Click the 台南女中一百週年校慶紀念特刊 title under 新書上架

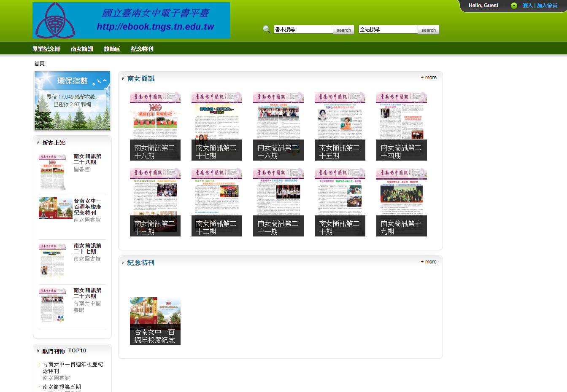[x=88, y=207]
